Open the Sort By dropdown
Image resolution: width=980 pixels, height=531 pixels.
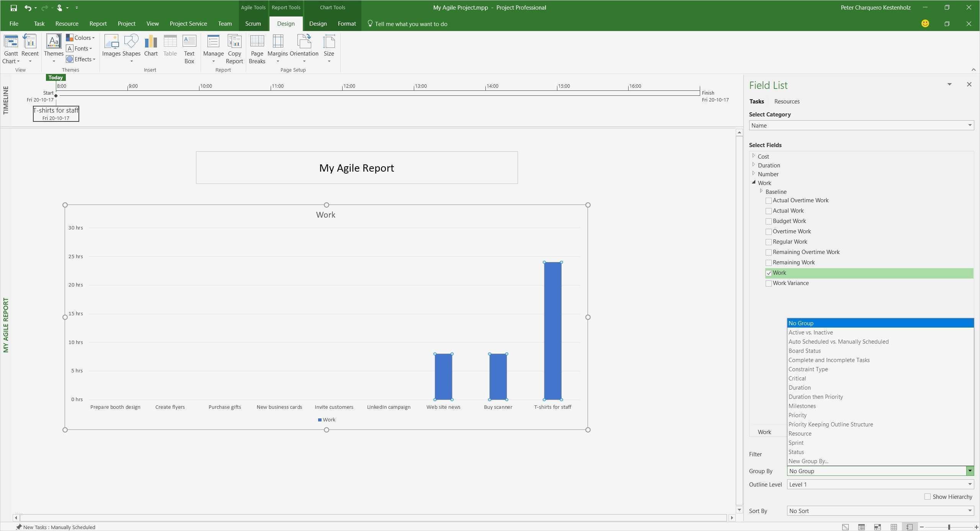click(880, 511)
